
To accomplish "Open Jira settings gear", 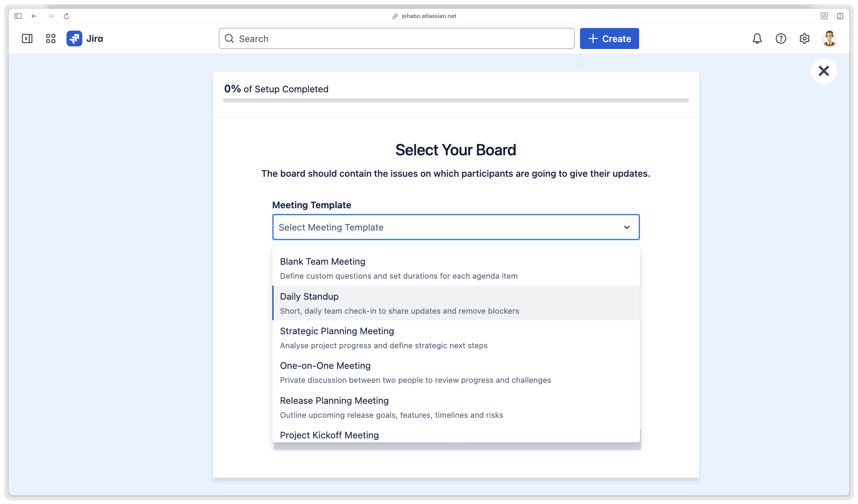I will coord(804,38).
